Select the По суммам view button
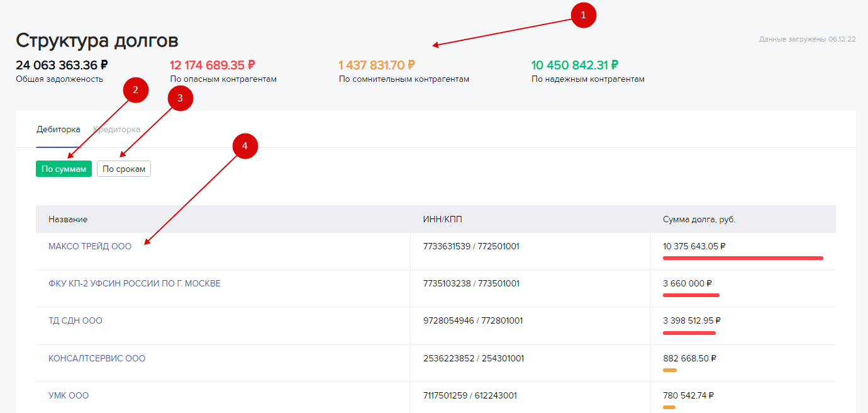The image size is (868, 413). coord(64,169)
